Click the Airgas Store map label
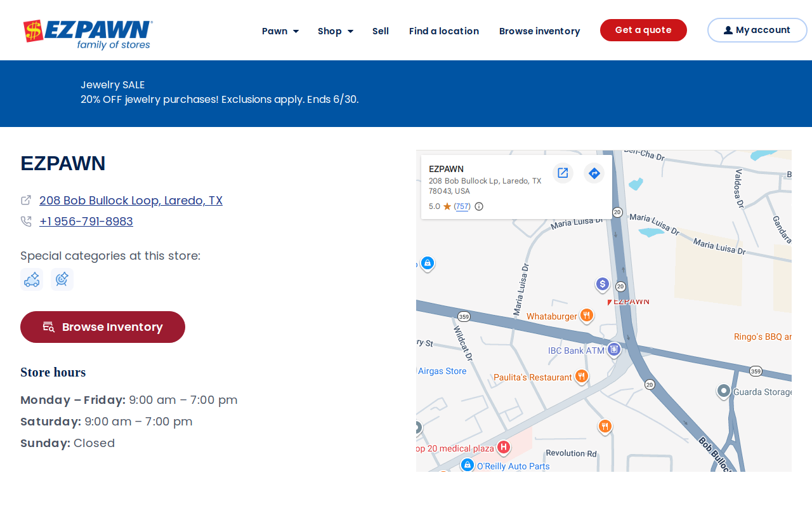 (x=442, y=371)
